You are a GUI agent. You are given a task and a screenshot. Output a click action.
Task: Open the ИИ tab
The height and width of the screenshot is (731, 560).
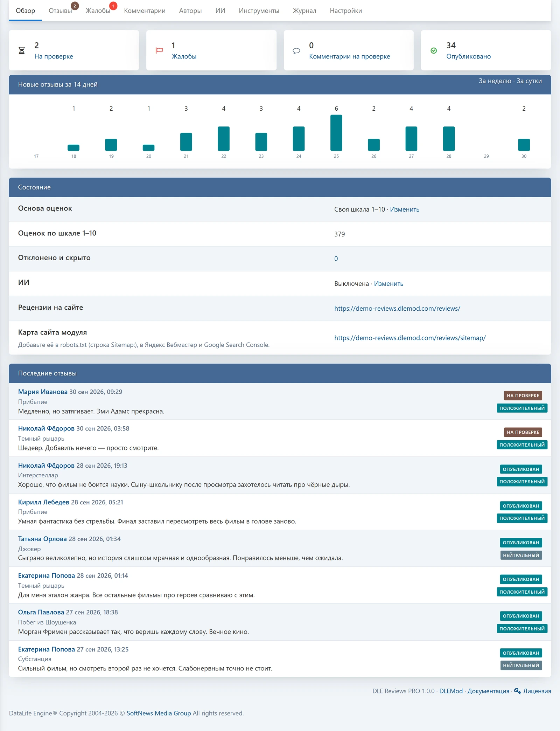pos(220,11)
